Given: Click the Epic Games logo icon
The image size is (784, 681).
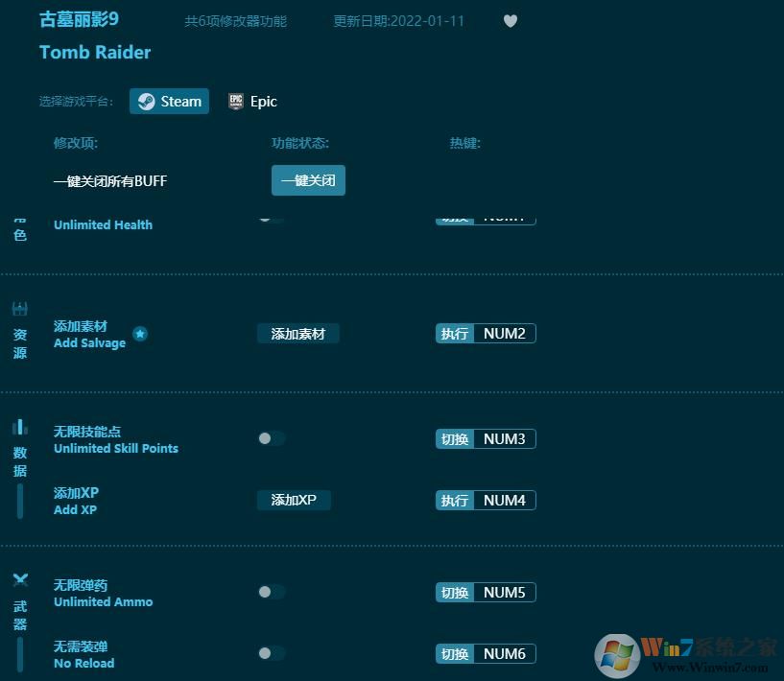Looking at the screenshot, I should pyautogui.click(x=236, y=102).
